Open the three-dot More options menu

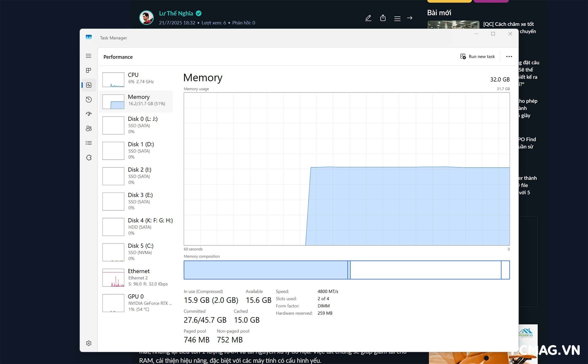[509, 56]
